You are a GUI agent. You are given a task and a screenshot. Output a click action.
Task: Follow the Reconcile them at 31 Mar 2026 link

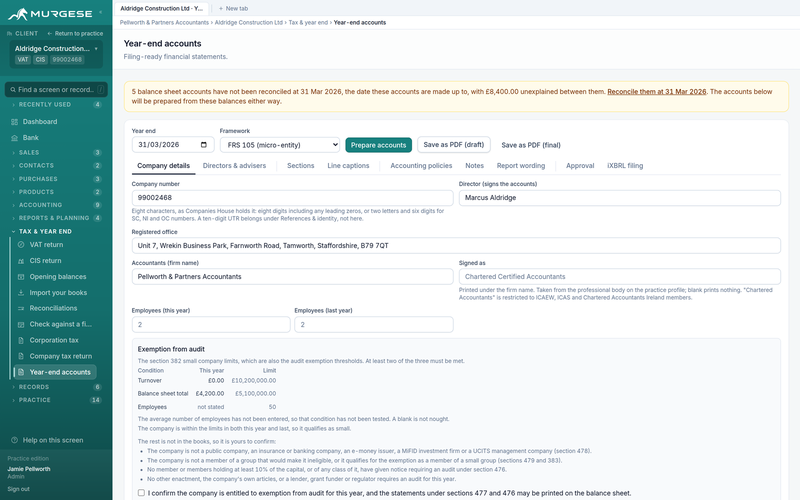657,92
